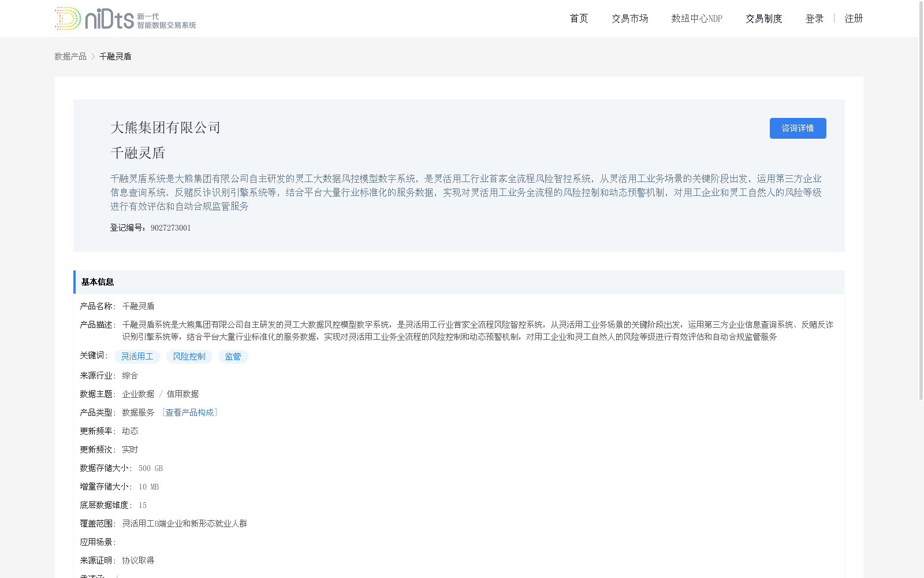Image resolution: width=924 pixels, height=578 pixels.
Task: Click current breadcrumb 千融灵盾
Action: pos(115,56)
